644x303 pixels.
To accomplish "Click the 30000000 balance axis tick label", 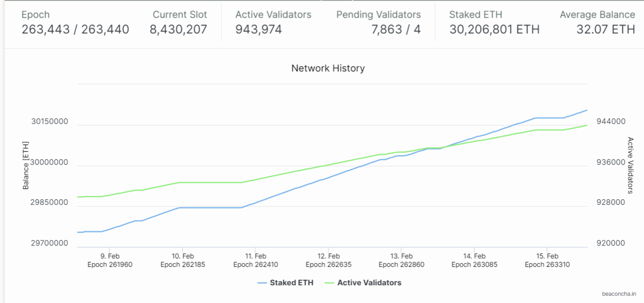I will [x=49, y=162].
